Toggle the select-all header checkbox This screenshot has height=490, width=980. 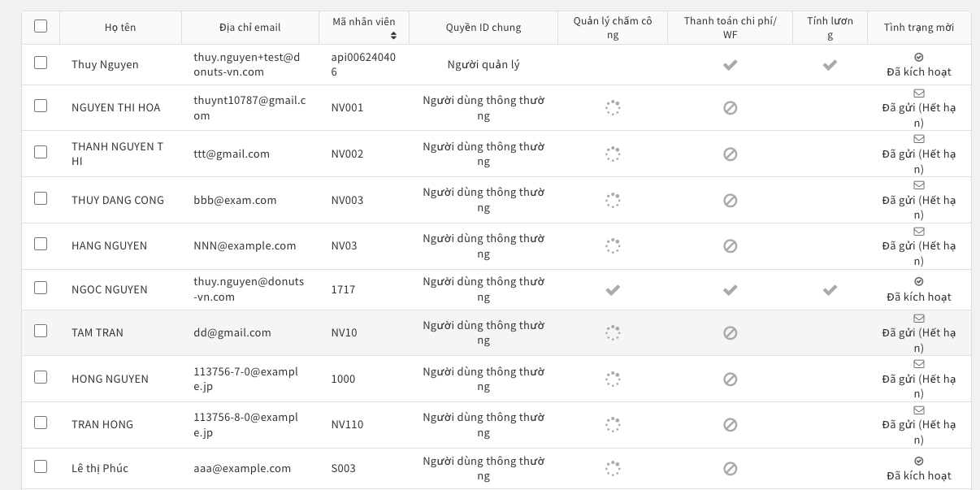pos(41,26)
